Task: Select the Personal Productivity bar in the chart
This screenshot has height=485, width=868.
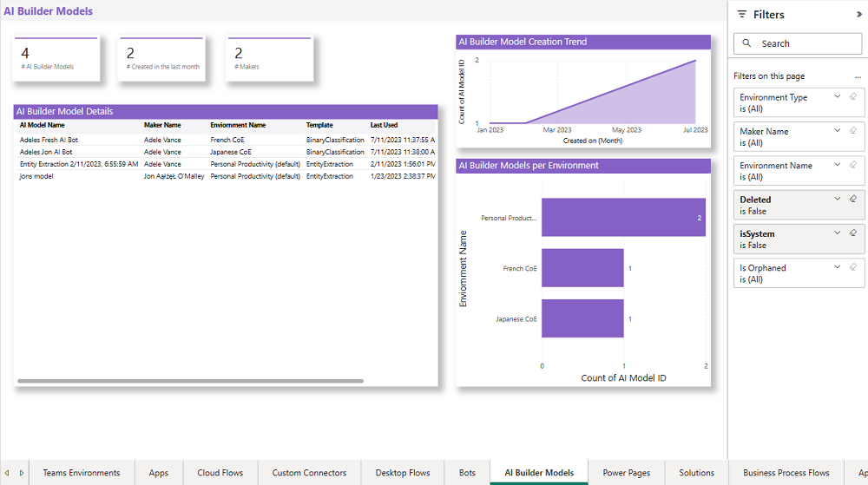Action: 623,217
